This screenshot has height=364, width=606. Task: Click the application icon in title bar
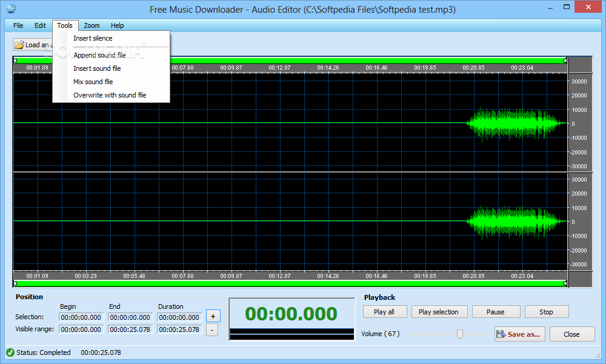click(x=11, y=8)
